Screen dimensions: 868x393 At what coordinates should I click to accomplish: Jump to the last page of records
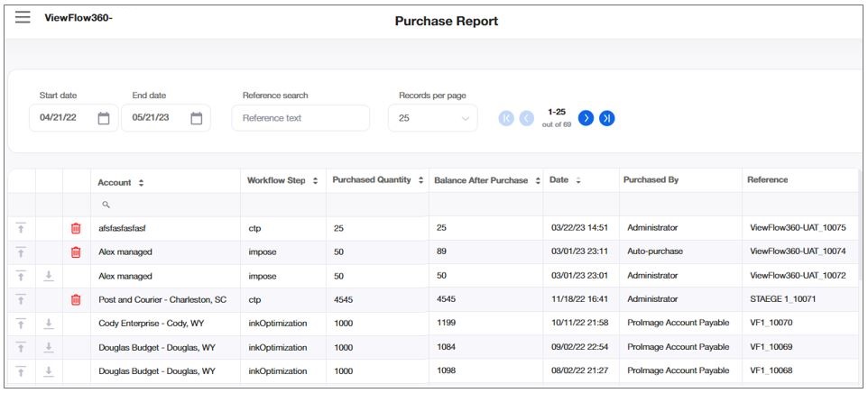click(607, 118)
